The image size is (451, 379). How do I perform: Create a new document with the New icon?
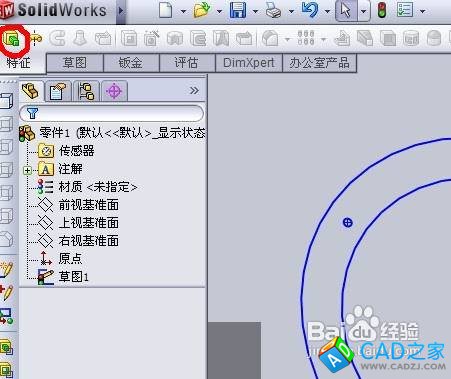(x=166, y=10)
